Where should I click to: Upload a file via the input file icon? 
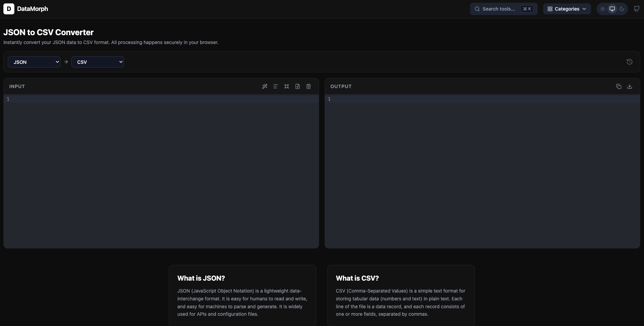click(x=298, y=86)
